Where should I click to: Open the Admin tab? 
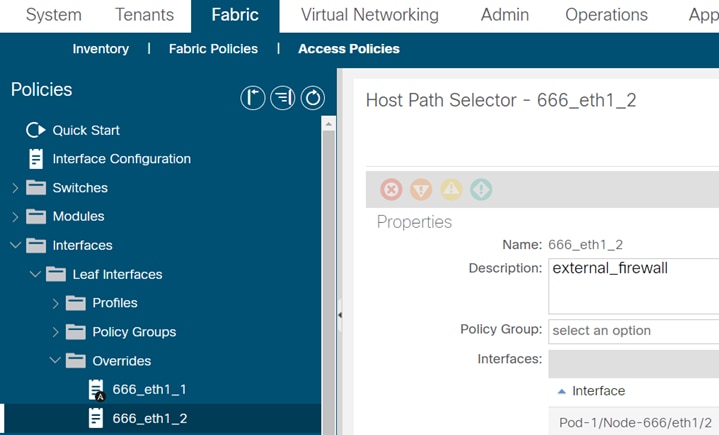point(504,15)
